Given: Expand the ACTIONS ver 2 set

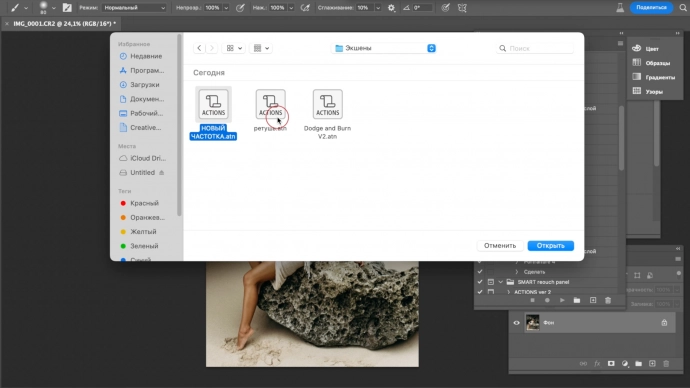Looking at the screenshot, I should 509,292.
